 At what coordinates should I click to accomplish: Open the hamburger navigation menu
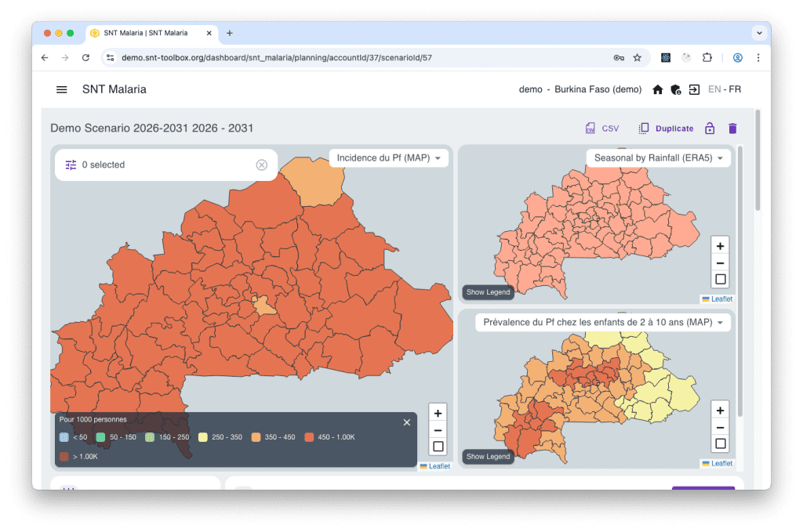point(62,89)
